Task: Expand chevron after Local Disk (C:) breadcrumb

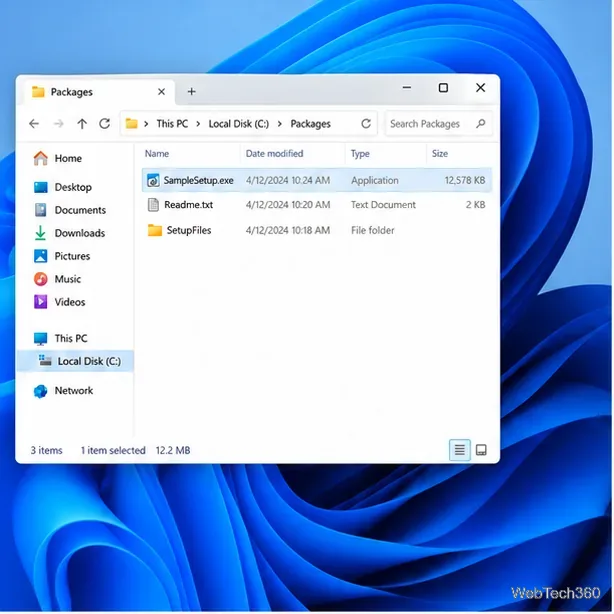Action: pyautogui.click(x=280, y=124)
